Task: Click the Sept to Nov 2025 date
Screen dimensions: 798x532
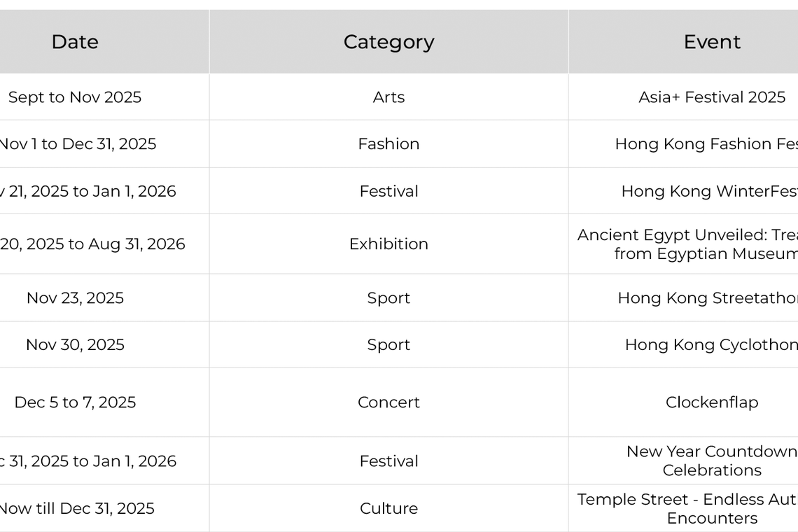Action: click(x=75, y=97)
